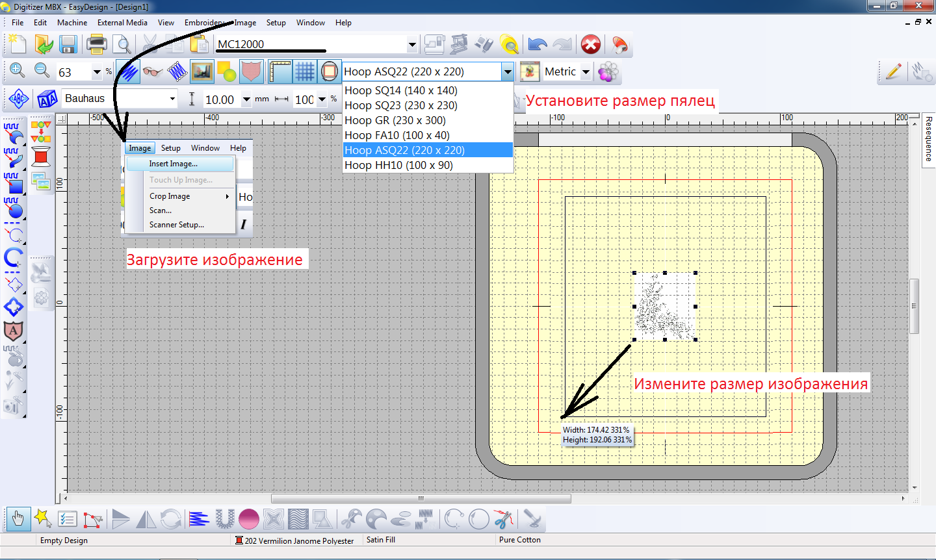Screen dimensions: 936x560
Task: Click the red thread spool icon
Action: click(41, 156)
